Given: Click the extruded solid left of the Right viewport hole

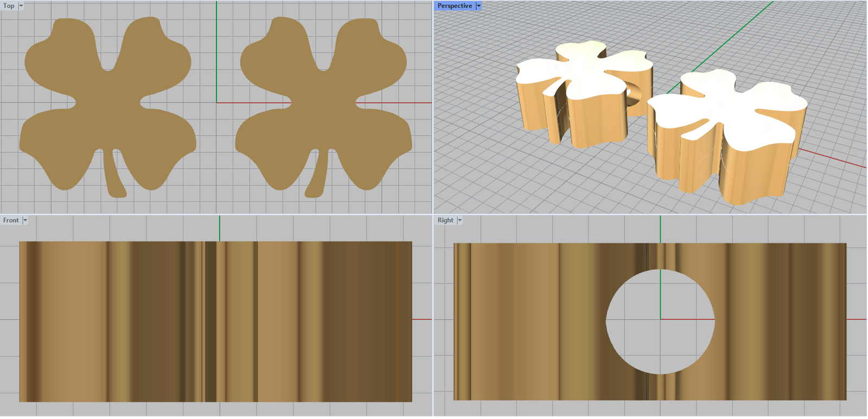Looking at the screenshot, I should tap(521, 321).
